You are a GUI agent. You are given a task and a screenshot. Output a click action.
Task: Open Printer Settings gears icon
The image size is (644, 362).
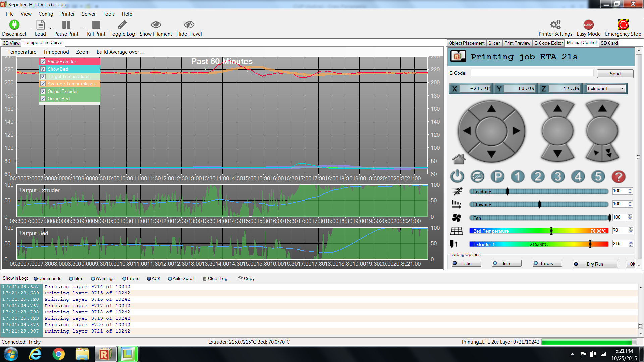555,25
